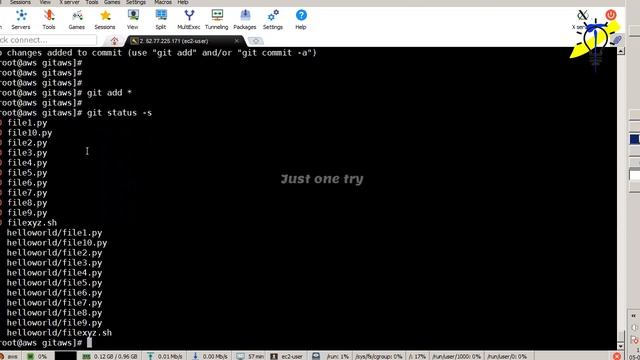Image resolution: width=640 pixels, height=360 pixels.
Task: Click upload speed 0.01 Mb/s indicator
Action: (165, 356)
